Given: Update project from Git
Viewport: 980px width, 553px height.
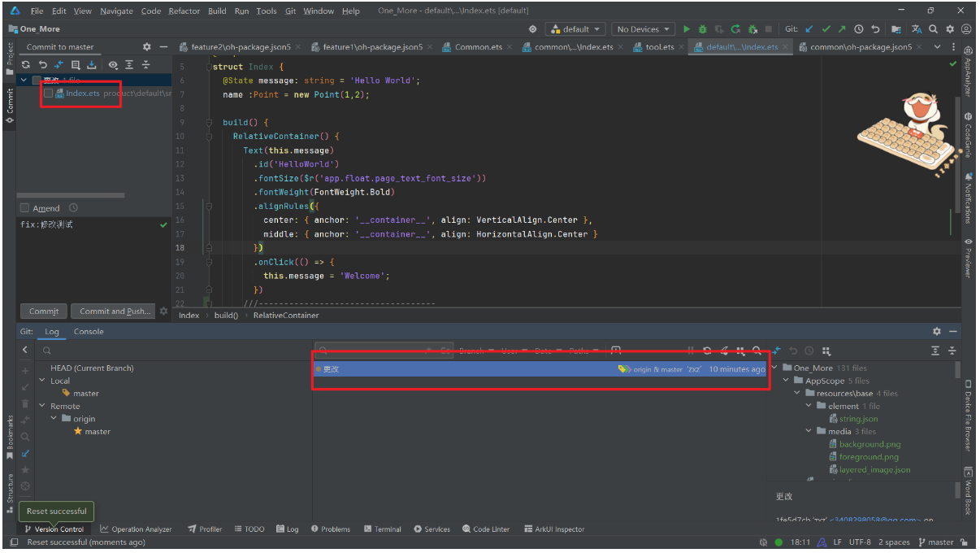Looking at the screenshot, I should point(808,28).
